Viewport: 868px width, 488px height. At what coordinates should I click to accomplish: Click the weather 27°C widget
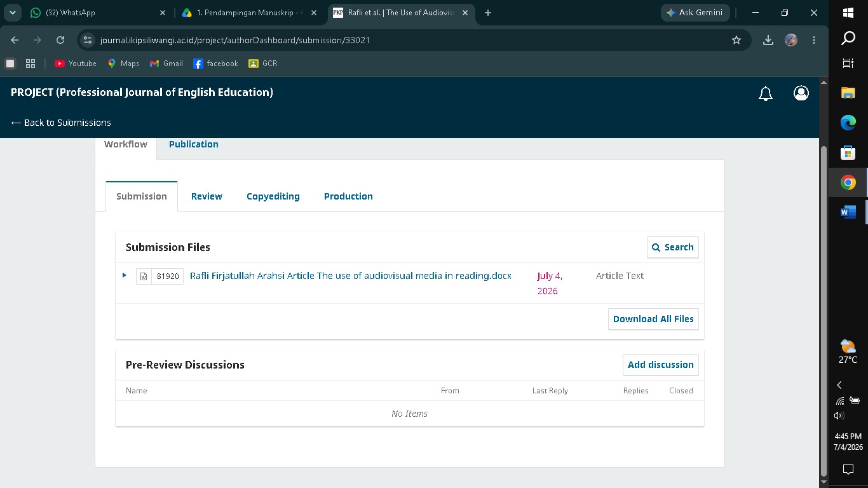coord(848,351)
